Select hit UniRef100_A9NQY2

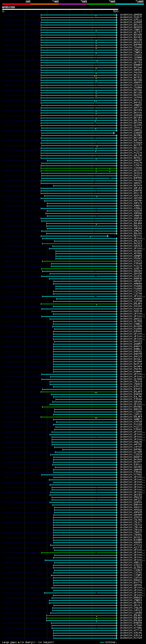click(131, 206)
